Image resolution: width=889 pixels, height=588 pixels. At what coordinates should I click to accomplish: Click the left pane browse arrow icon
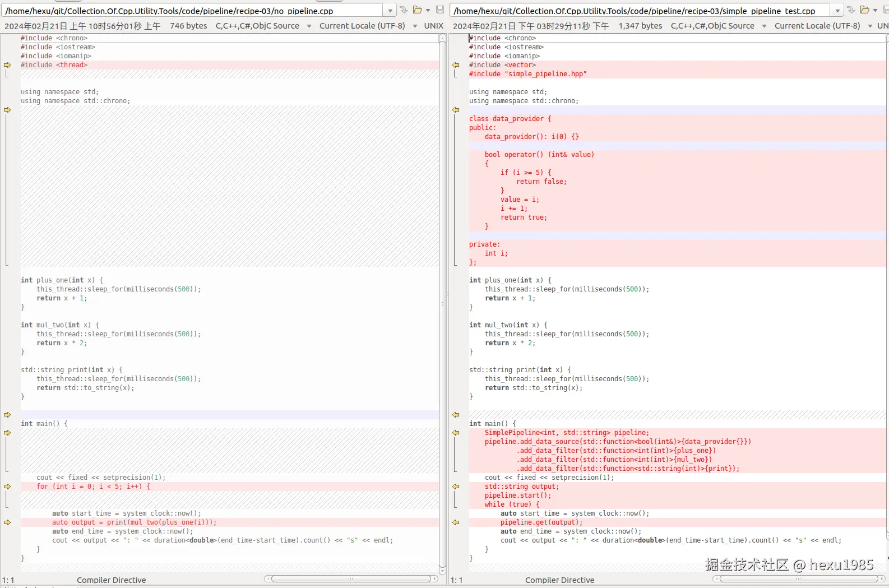pyautogui.click(x=404, y=10)
